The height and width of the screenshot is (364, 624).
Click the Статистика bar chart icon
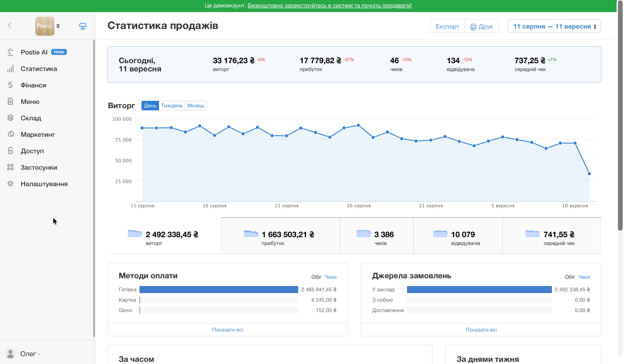click(10, 69)
